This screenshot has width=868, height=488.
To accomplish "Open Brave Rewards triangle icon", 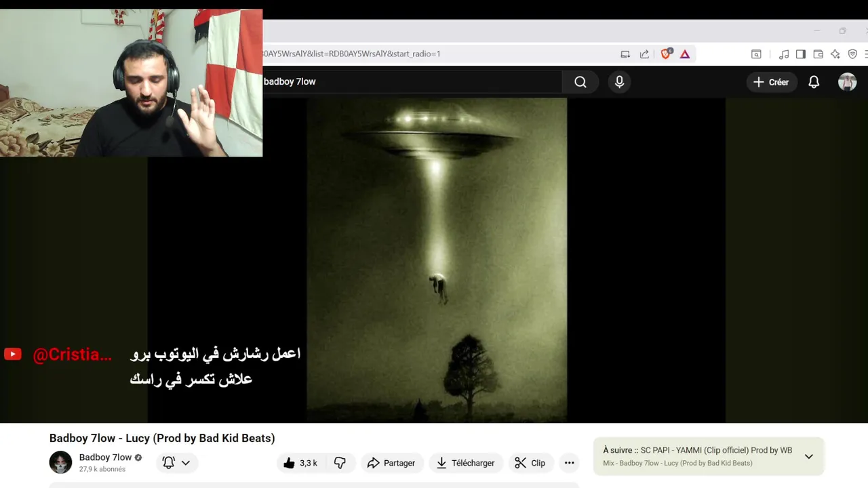I will tap(685, 54).
